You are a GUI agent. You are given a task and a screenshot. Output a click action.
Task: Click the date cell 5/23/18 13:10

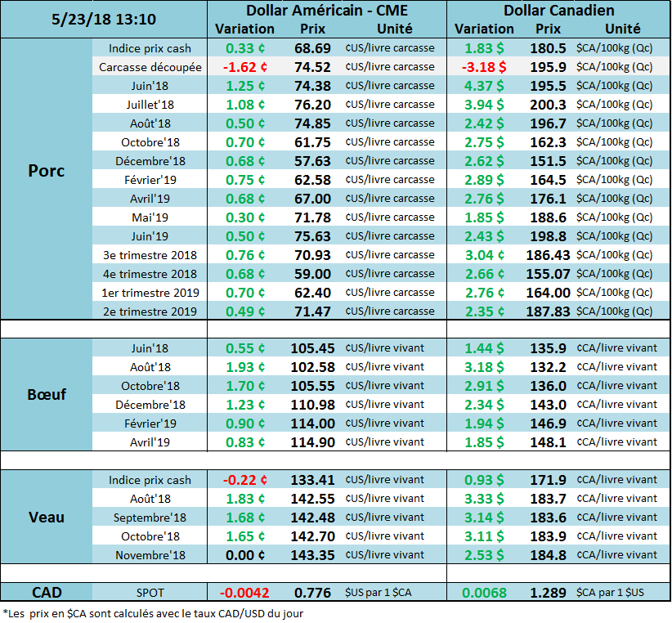103,18
